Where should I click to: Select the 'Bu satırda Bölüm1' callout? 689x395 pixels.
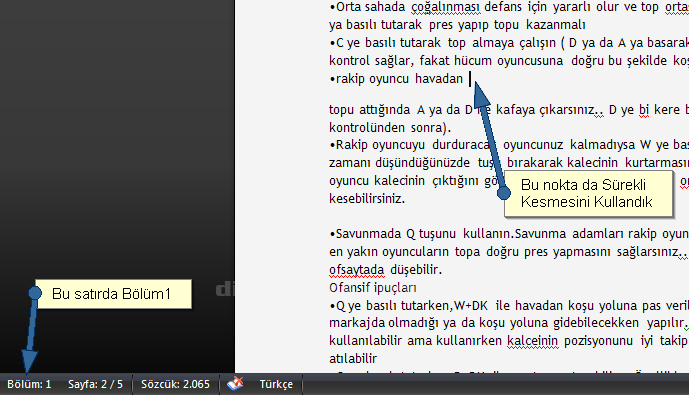pos(113,294)
